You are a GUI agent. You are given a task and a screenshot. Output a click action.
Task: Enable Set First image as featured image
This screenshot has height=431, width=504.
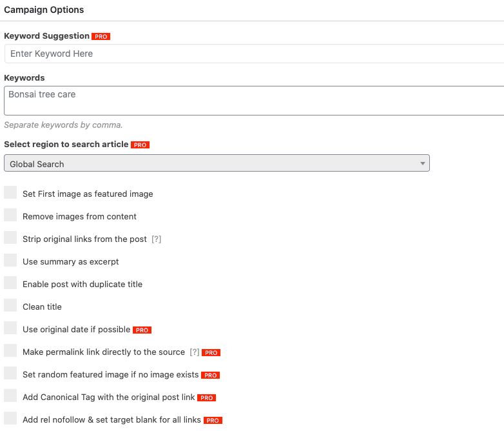tap(10, 192)
